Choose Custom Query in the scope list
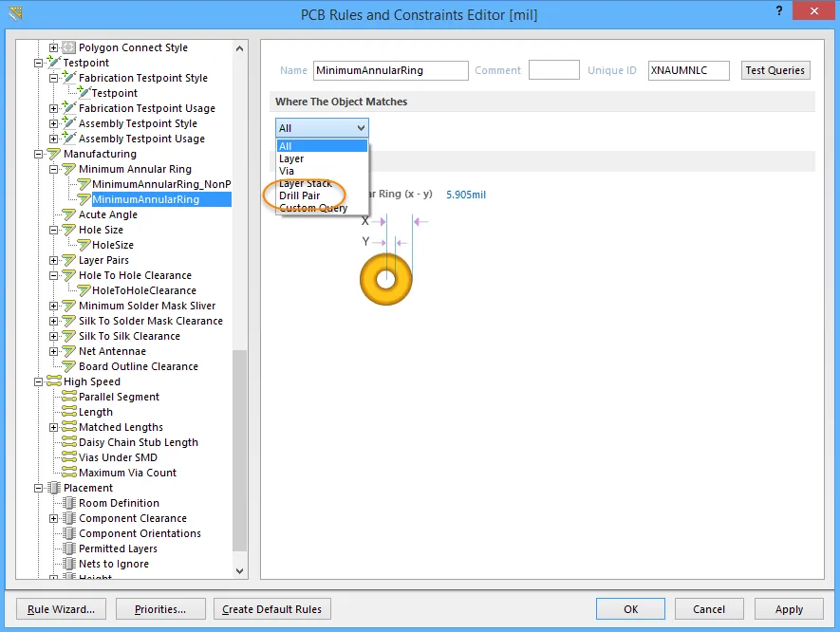840x632 pixels. [322, 208]
